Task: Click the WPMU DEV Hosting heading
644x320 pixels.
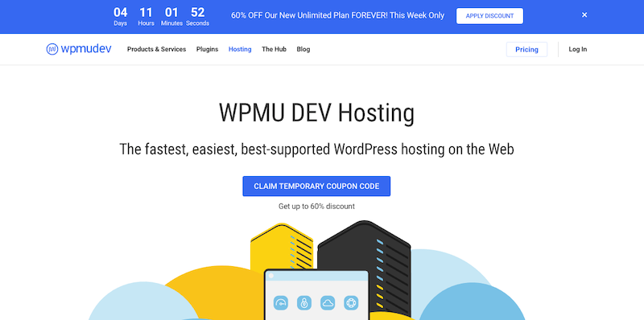Action: (x=316, y=113)
